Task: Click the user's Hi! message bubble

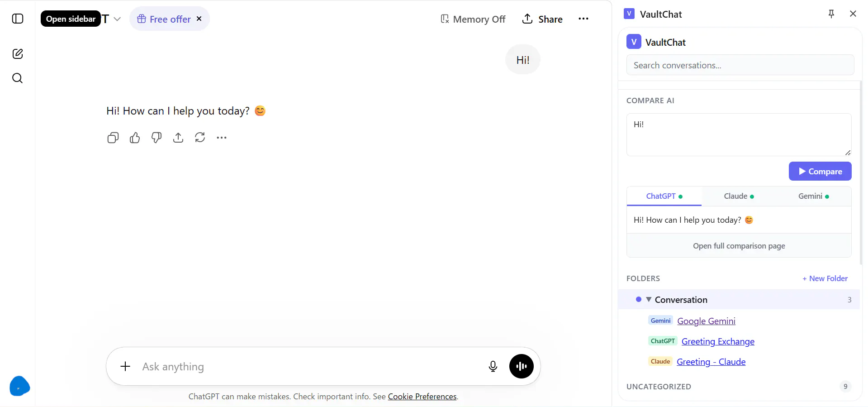Action: (523, 60)
